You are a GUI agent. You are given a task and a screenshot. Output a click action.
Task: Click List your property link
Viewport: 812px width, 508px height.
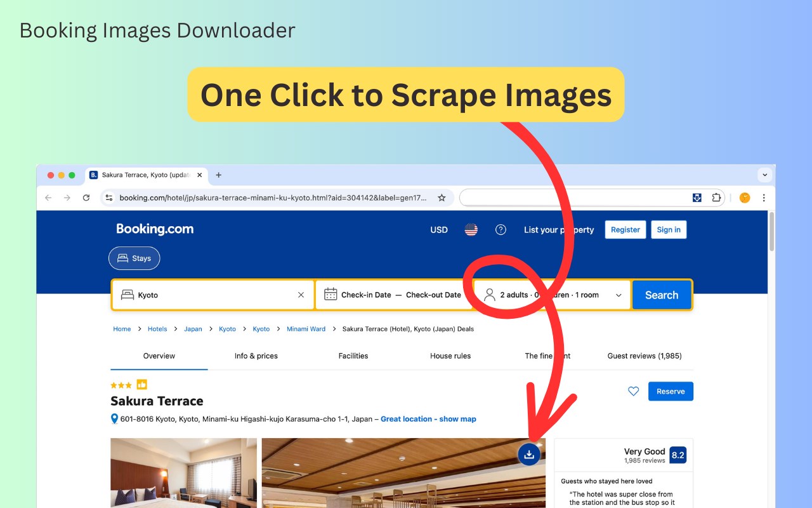point(559,230)
